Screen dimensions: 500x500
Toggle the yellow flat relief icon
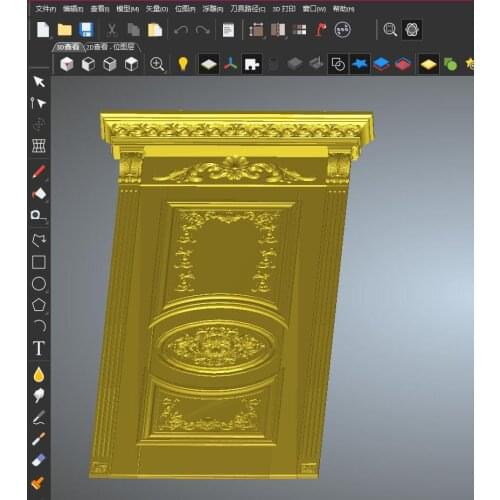click(428, 64)
